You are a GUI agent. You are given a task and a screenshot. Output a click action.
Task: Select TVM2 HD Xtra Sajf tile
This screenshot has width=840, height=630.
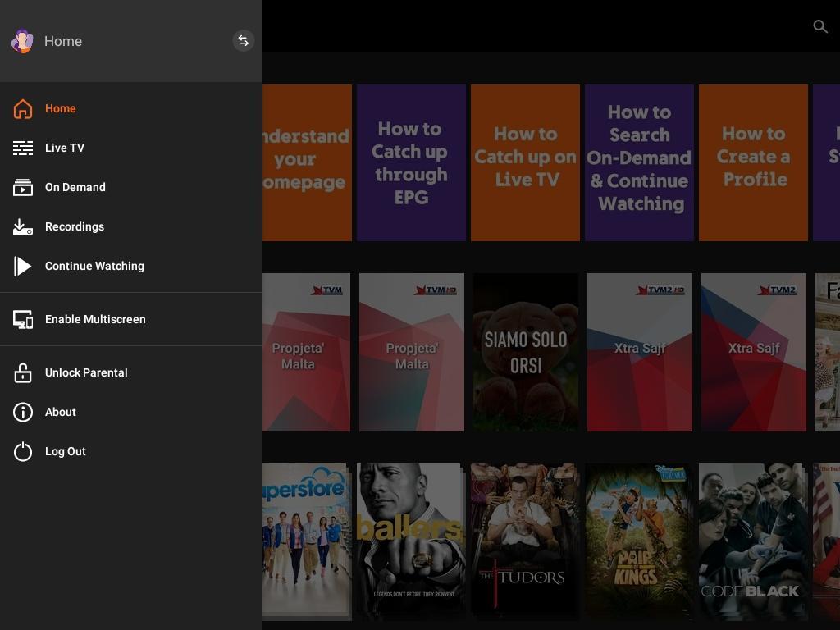[x=640, y=352]
